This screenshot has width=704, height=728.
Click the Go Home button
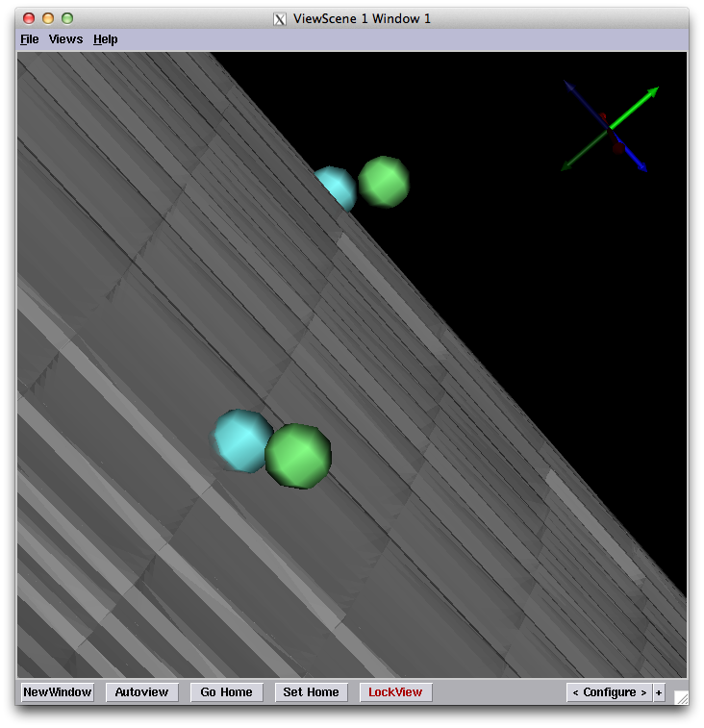point(227,692)
